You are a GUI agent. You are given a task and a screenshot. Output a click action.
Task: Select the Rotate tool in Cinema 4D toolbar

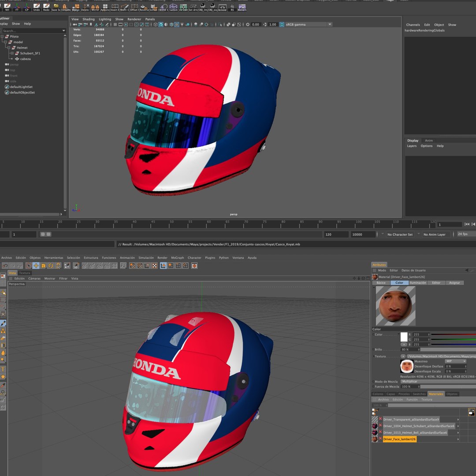pos(51,266)
